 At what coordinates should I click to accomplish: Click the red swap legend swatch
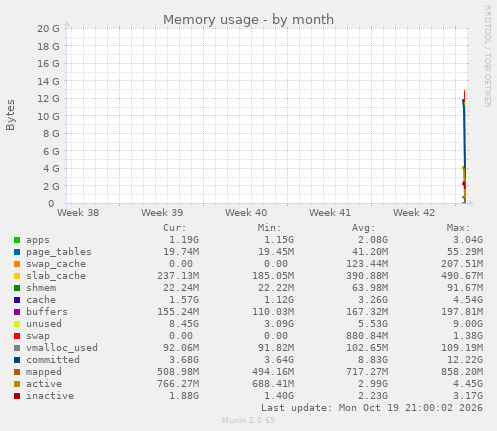[x=17, y=336]
